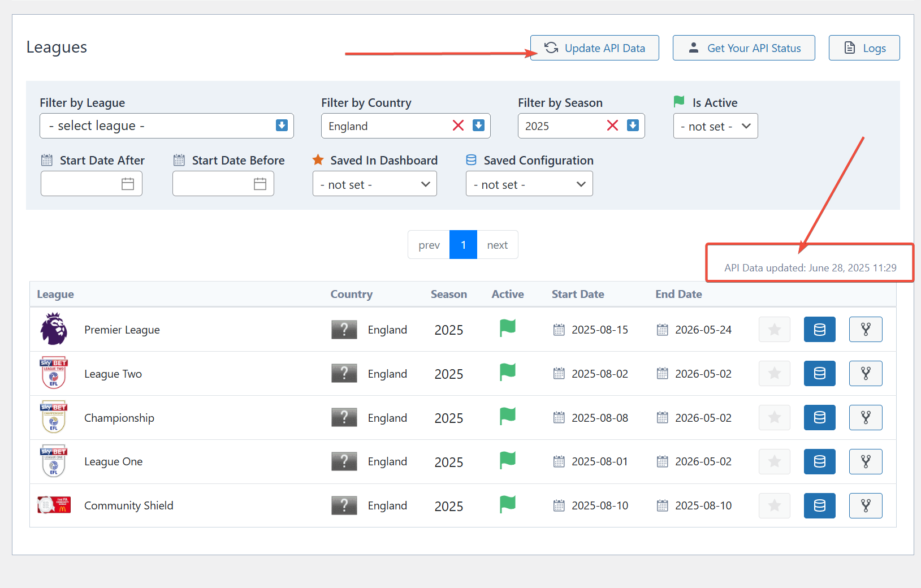Click the Community Shield name
This screenshot has width=921, height=588.
click(129, 505)
